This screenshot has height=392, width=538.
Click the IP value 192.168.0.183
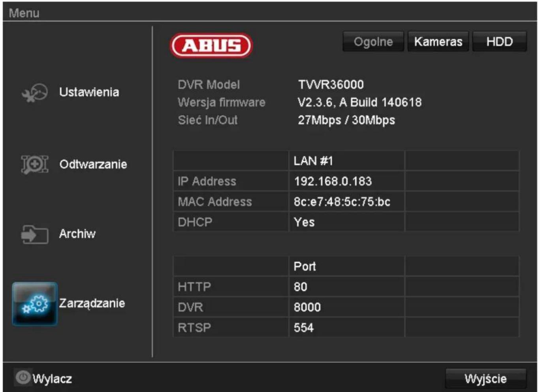pos(333,181)
